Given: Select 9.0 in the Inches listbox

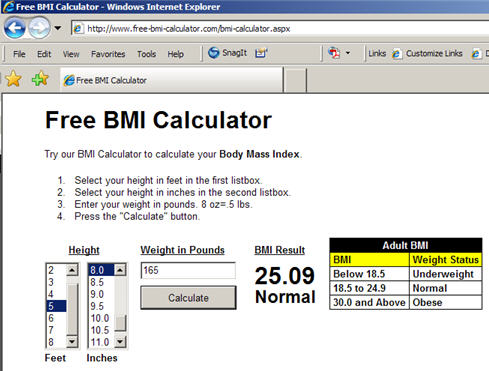Looking at the screenshot, I should 101,294.
